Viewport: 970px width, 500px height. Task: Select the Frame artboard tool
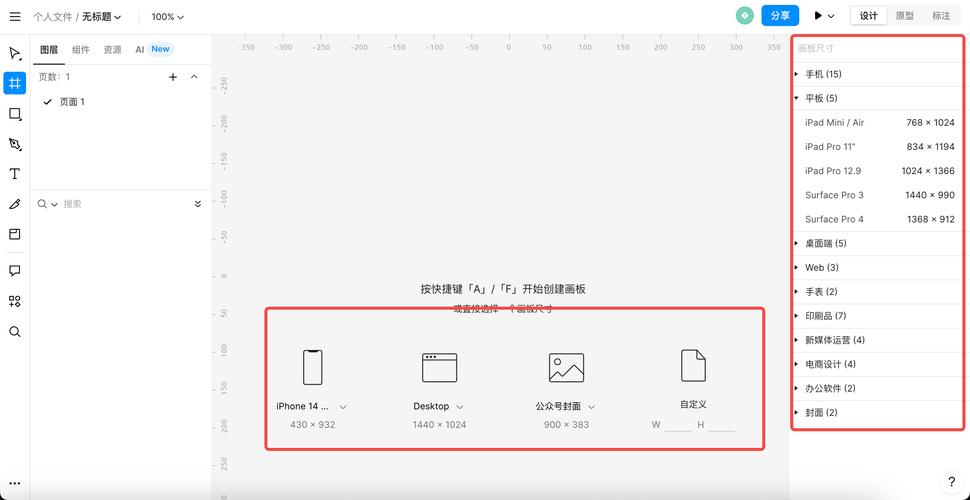[15, 83]
